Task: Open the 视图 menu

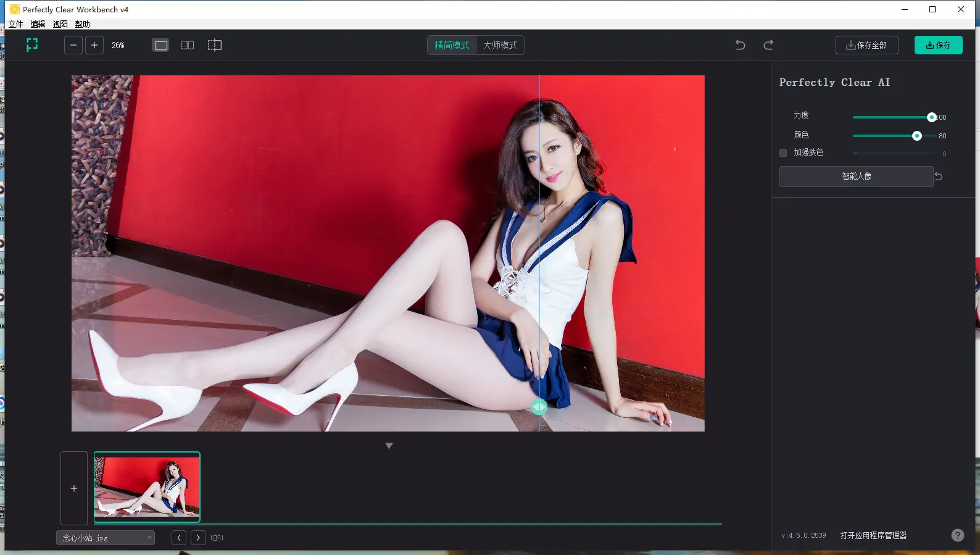Action: pyautogui.click(x=60, y=24)
